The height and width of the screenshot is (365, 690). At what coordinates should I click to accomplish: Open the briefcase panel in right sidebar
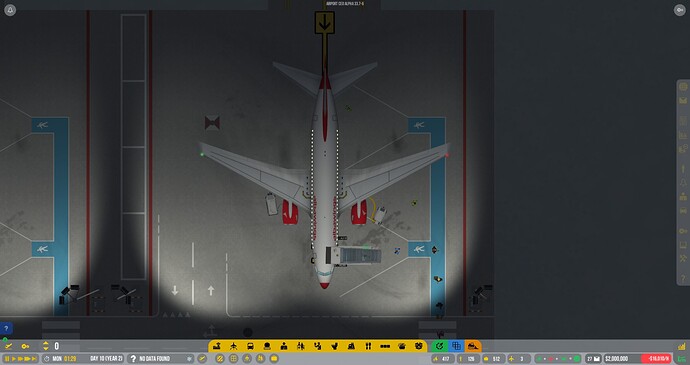pos(683,196)
